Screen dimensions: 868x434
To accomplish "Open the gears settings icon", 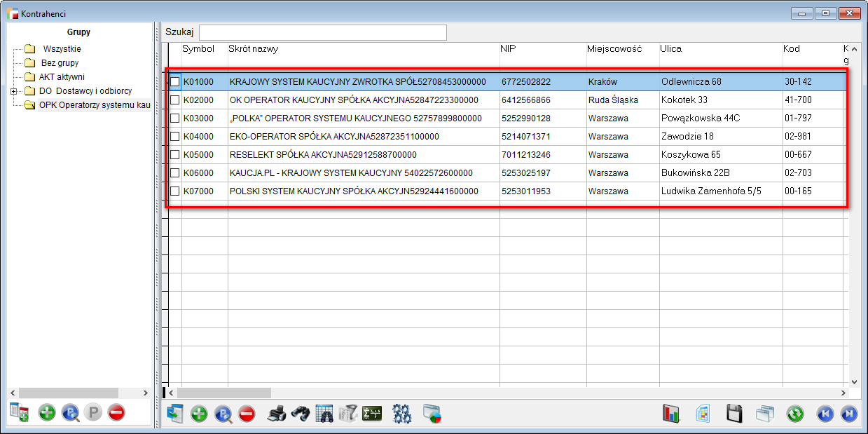I will (x=401, y=414).
